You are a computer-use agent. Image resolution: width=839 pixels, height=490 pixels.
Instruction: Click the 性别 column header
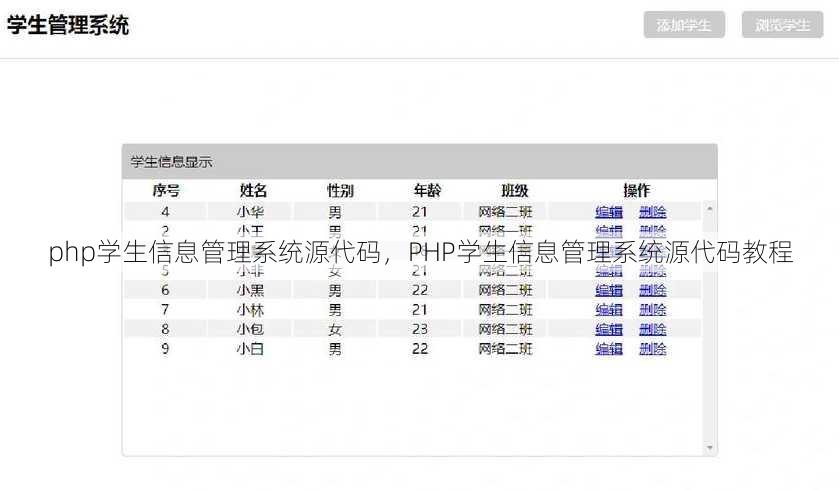tap(340, 190)
